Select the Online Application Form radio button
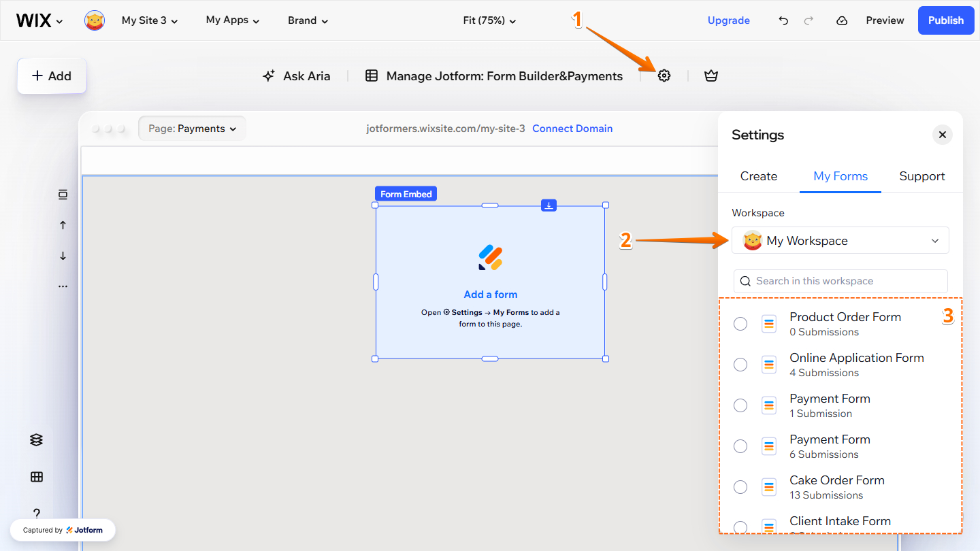Image resolution: width=980 pixels, height=551 pixels. pos(740,365)
